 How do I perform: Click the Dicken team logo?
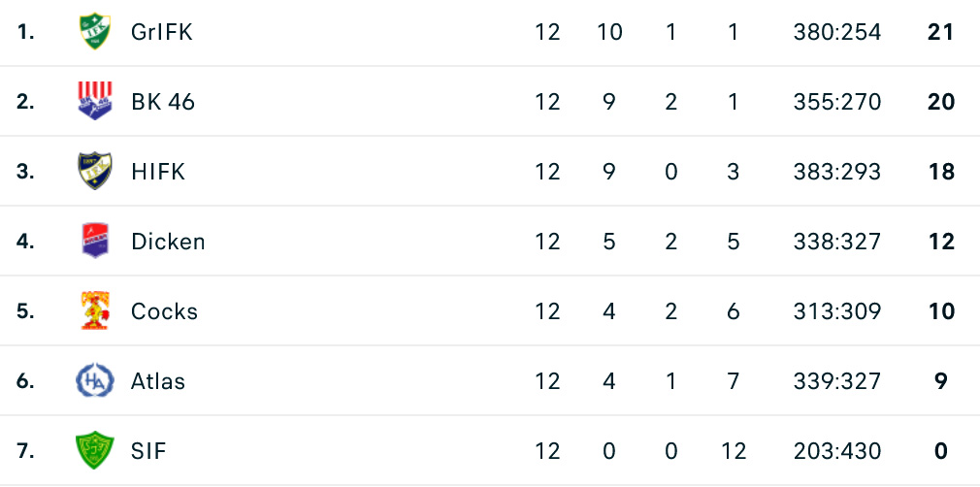point(95,242)
